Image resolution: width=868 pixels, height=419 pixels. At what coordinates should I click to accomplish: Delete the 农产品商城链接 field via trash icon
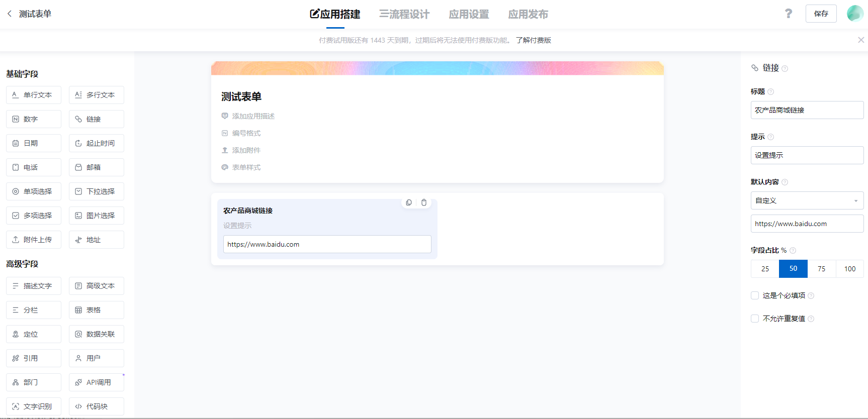tap(424, 202)
